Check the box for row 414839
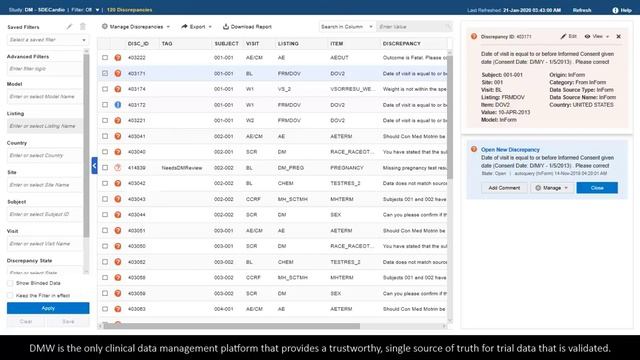Image resolution: width=640 pixels, height=360 pixels. click(x=105, y=168)
